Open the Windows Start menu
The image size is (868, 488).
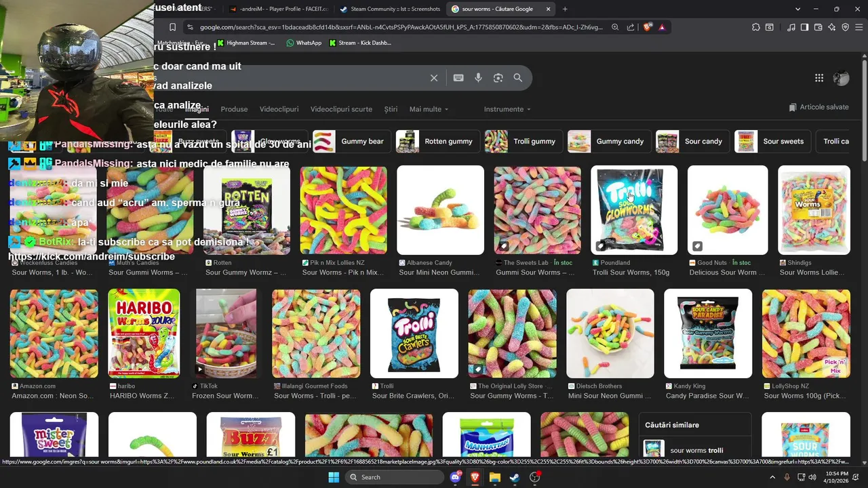[x=334, y=477]
